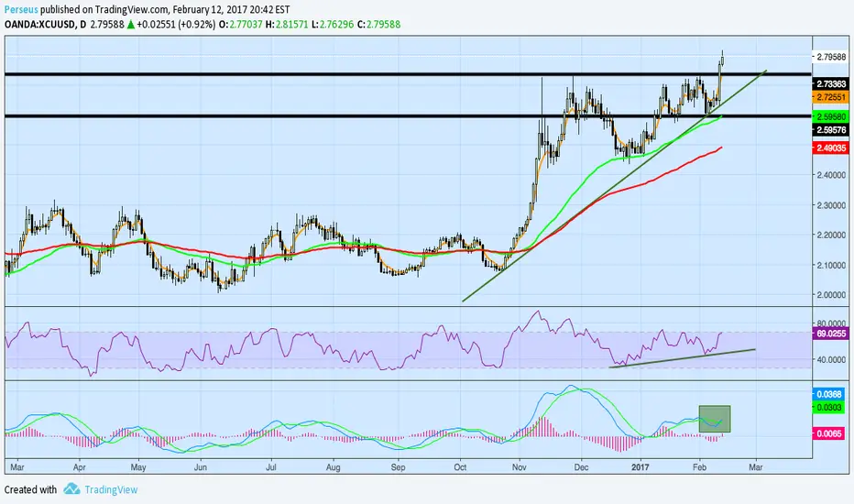
Task: Click the blue 0.0368 MACD value label
Action: [x=827, y=394]
